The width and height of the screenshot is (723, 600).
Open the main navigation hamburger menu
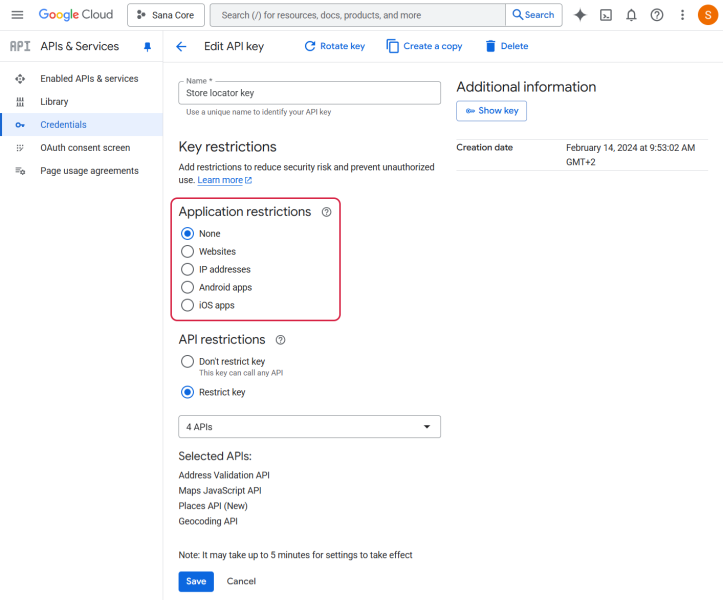pyautogui.click(x=17, y=15)
